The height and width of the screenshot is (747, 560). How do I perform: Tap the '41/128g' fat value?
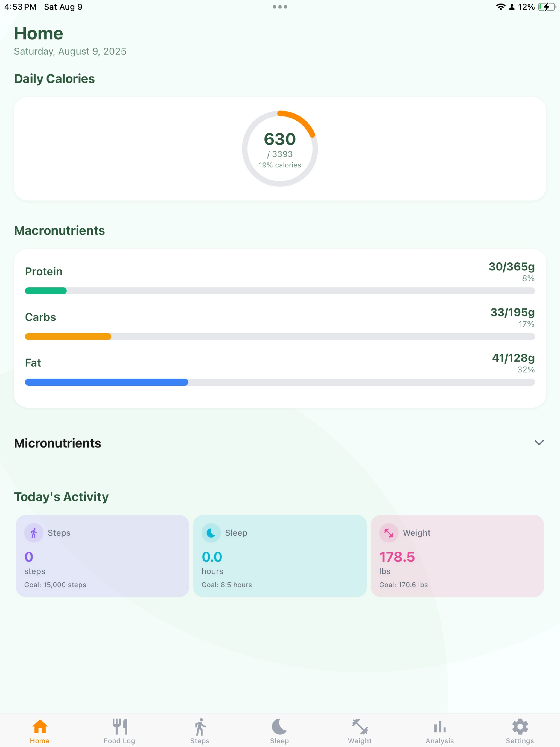coord(514,358)
